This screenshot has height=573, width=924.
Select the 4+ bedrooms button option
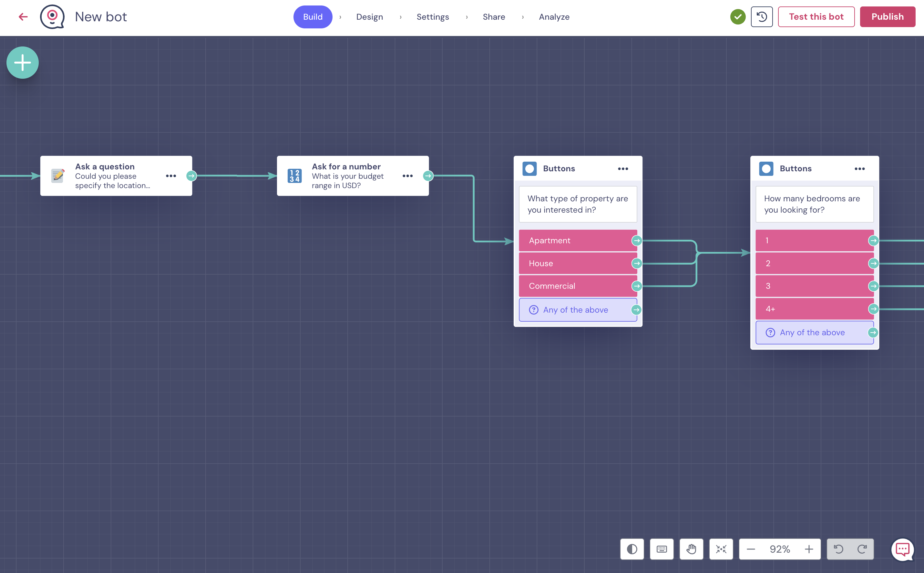815,309
